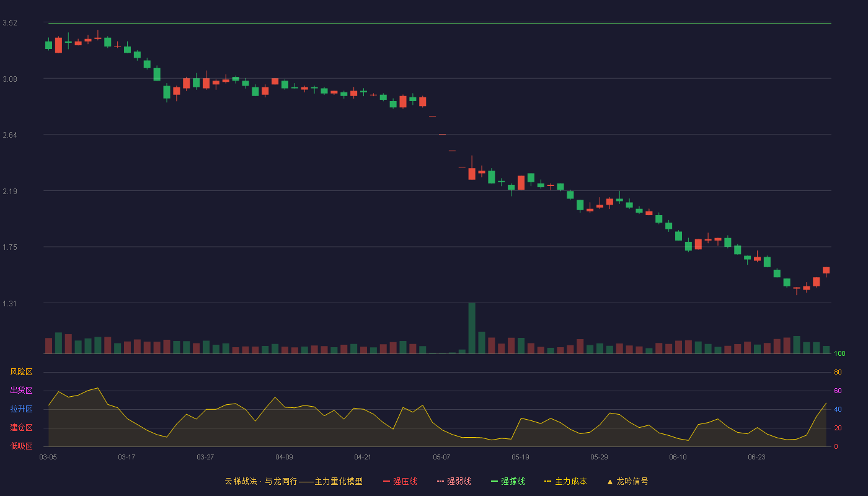Click the 04-21 date label
Image resolution: width=868 pixels, height=496 pixels.
pyautogui.click(x=363, y=457)
